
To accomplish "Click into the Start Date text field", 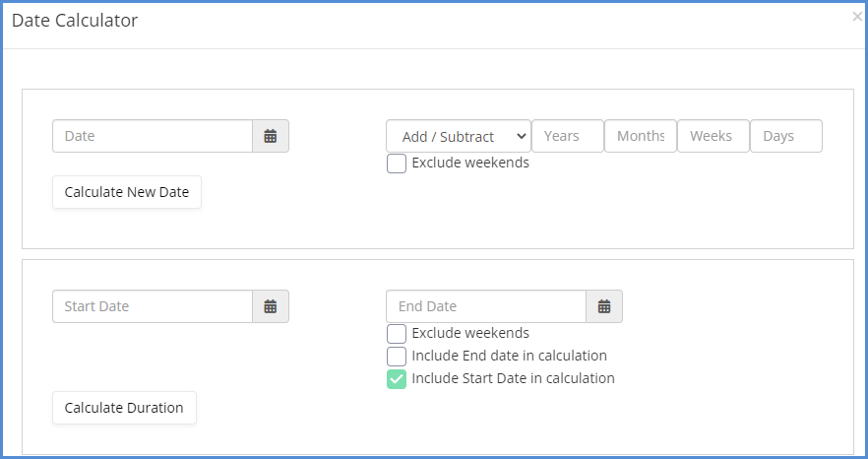I will coord(153,306).
